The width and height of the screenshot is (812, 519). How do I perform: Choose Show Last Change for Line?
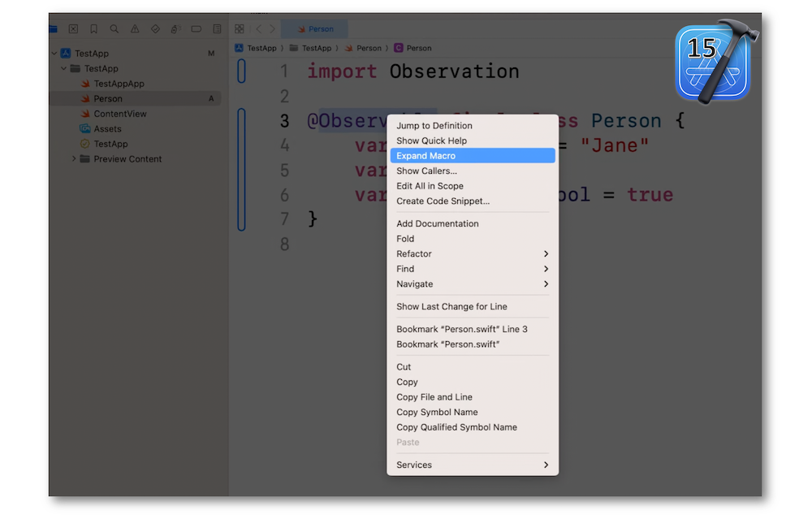473,306
